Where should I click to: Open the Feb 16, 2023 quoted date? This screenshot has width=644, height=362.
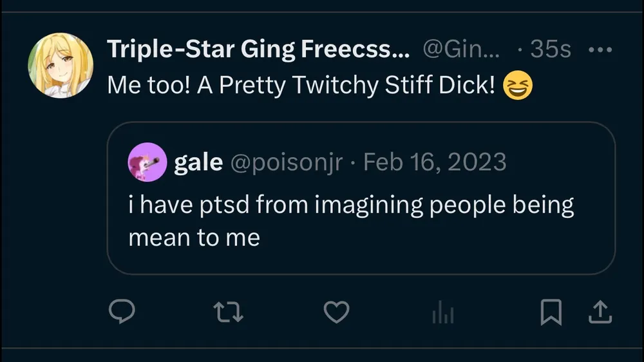pyautogui.click(x=435, y=162)
